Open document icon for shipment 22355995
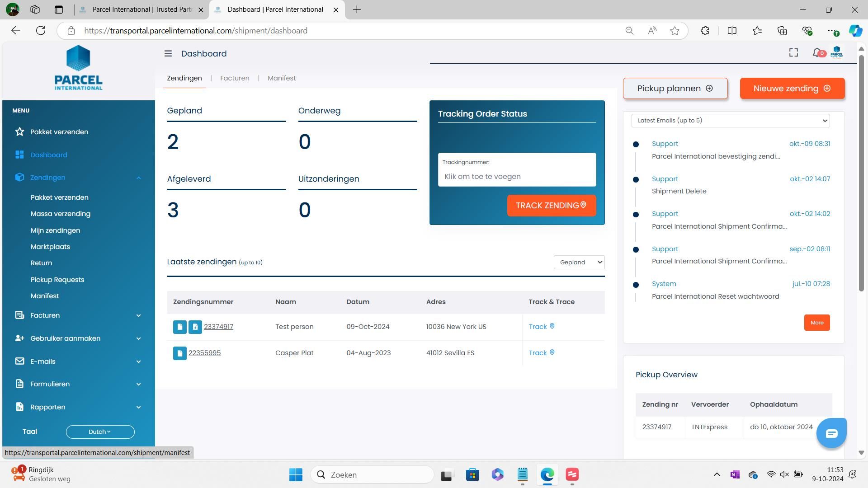The image size is (868, 488). click(179, 353)
